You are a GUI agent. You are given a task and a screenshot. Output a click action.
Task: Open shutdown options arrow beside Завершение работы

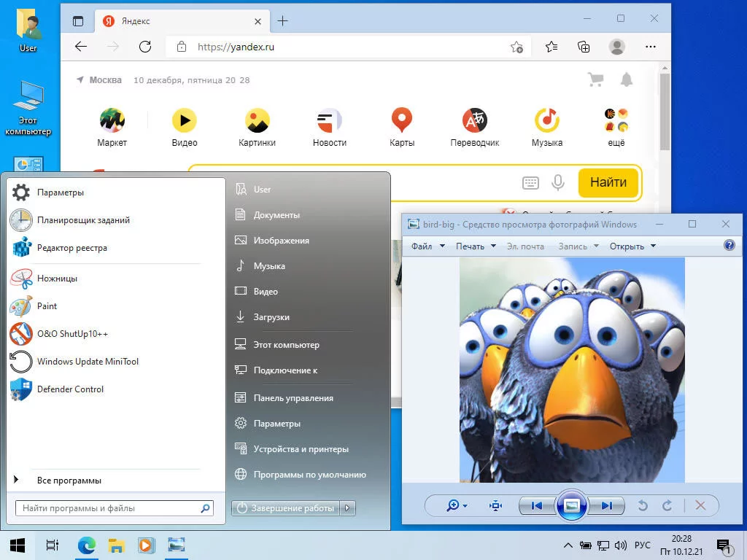349,508
